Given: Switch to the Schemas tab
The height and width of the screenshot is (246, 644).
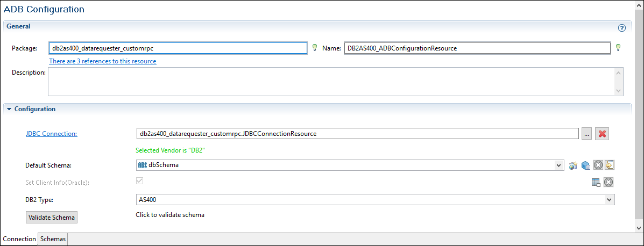Looking at the screenshot, I should click(53, 239).
